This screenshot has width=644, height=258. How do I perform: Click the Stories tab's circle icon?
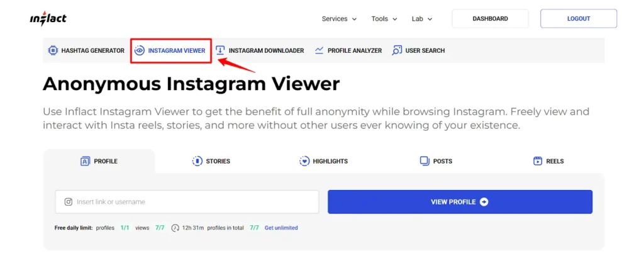(197, 161)
